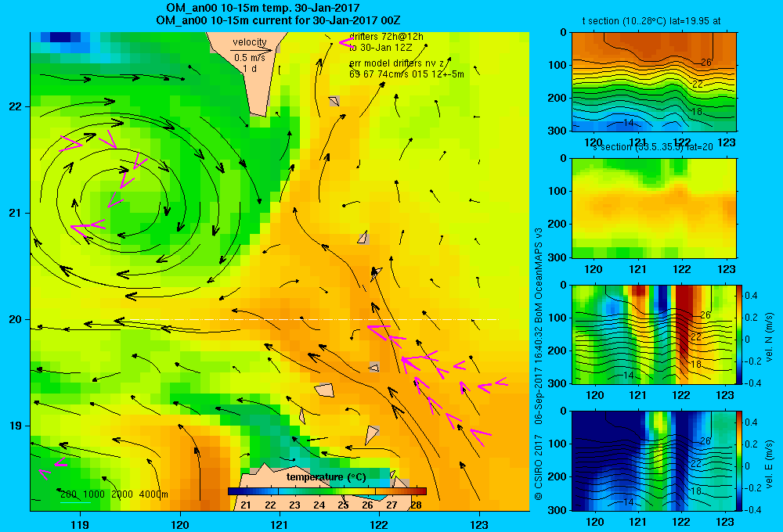Click the latitude label 20 on main map
783x532 pixels.
pyautogui.click(x=15, y=319)
